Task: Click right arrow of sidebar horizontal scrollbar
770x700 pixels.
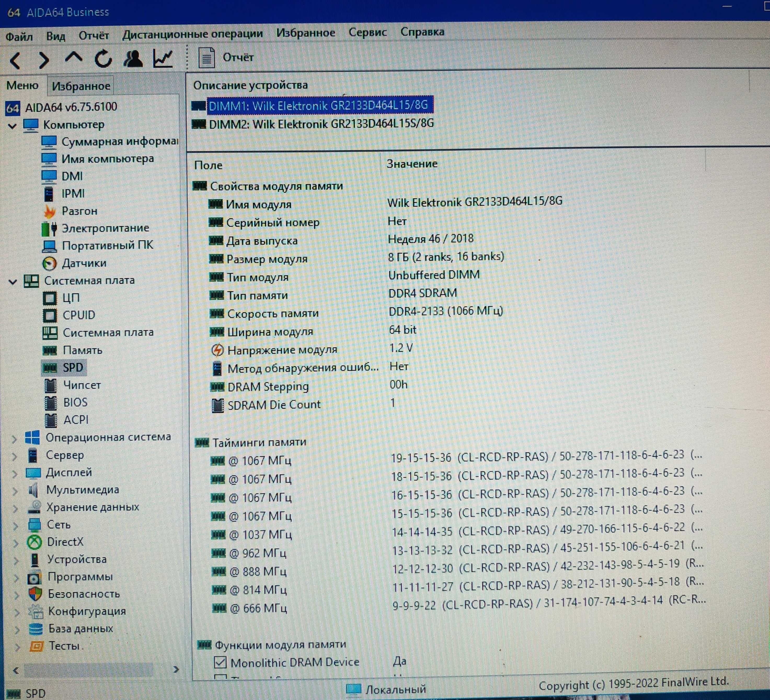Action: coord(176,670)
